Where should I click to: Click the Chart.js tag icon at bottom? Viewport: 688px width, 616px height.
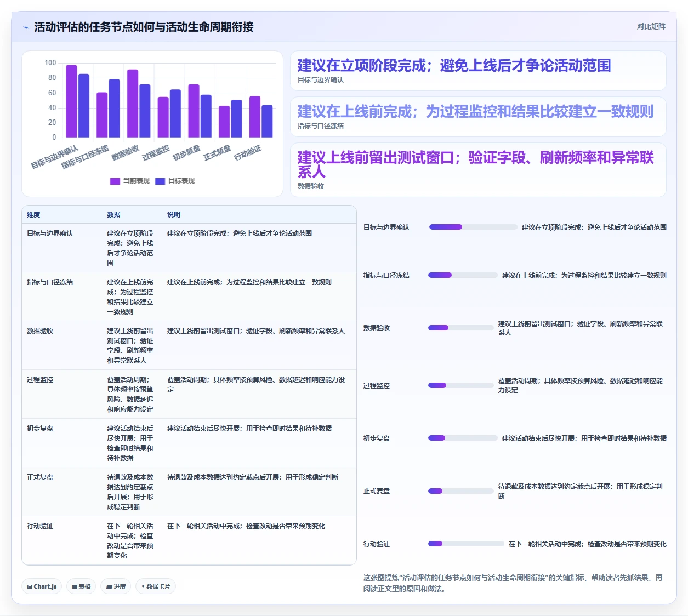pyautogui.click(x=30, y=586)
